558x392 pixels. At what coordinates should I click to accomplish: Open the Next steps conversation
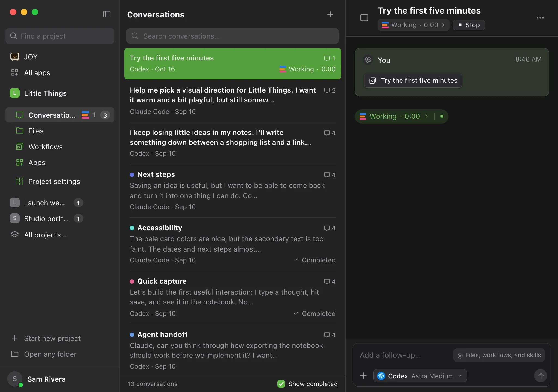point(233,191)
